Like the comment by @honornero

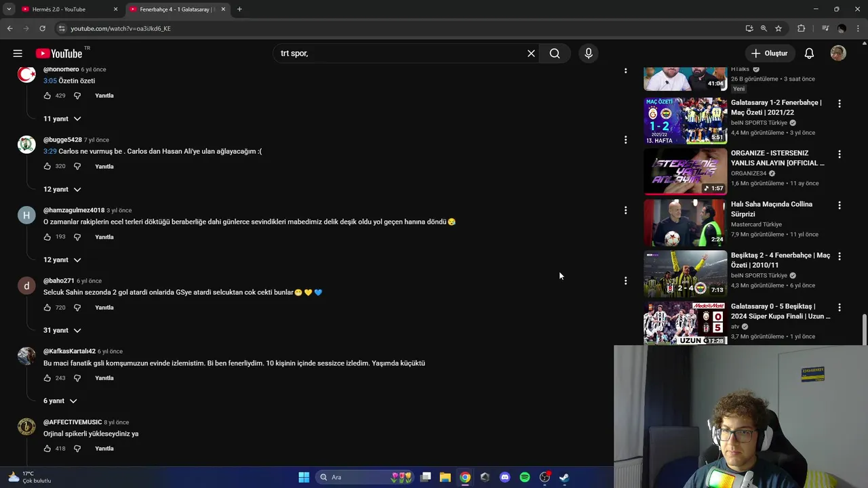47,96
